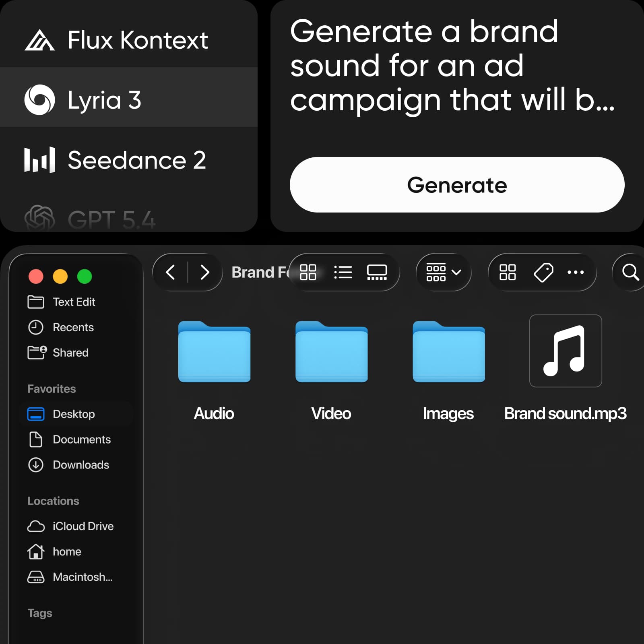Click the grid icon next to the tag button
644x644 pixels.
[x=508, y=272]
